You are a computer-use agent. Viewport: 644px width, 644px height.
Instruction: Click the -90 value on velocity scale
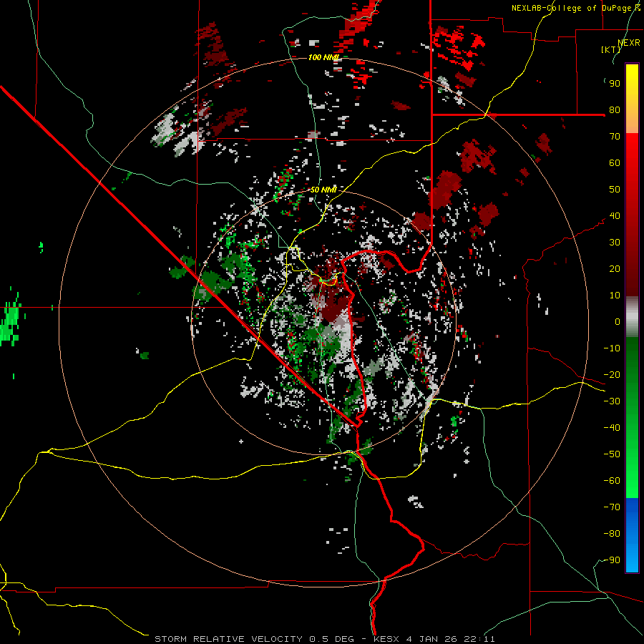tap(612, 560)
